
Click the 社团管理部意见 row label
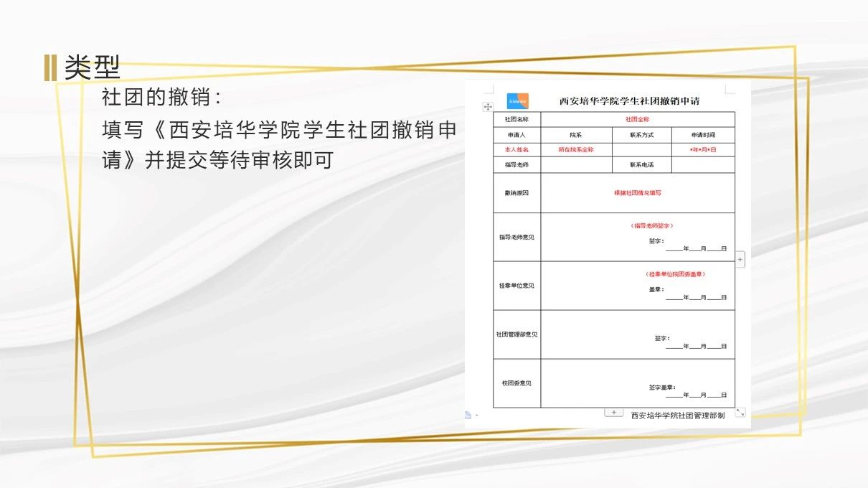pyautogui.click(x=516, y=334)
